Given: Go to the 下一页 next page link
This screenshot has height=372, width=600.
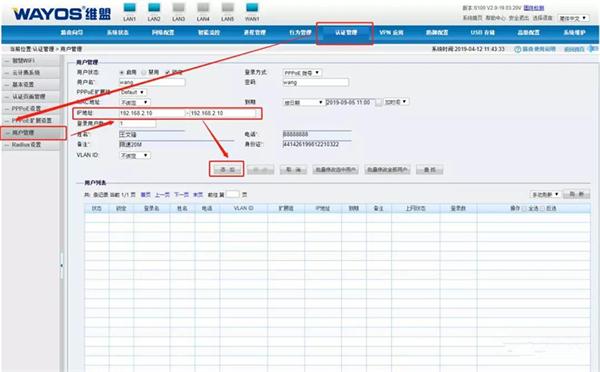Looking at the screenshot, I should pos(181,195).
